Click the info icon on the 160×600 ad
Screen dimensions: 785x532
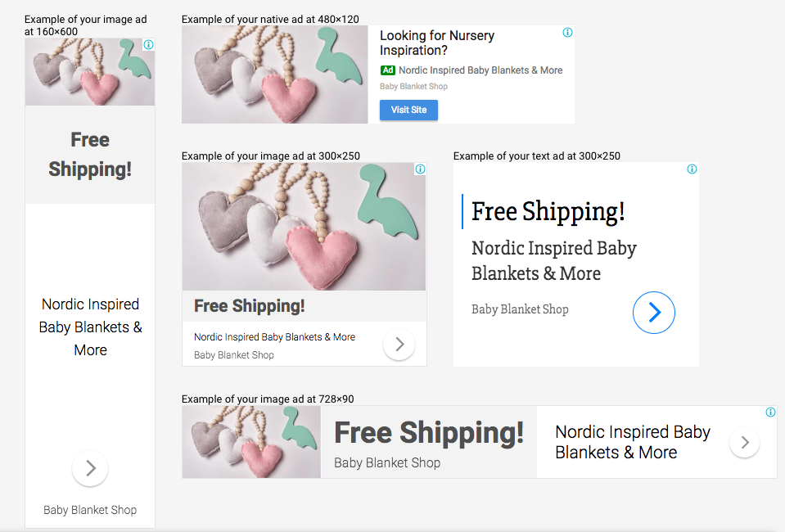click(x=149, y=44)
